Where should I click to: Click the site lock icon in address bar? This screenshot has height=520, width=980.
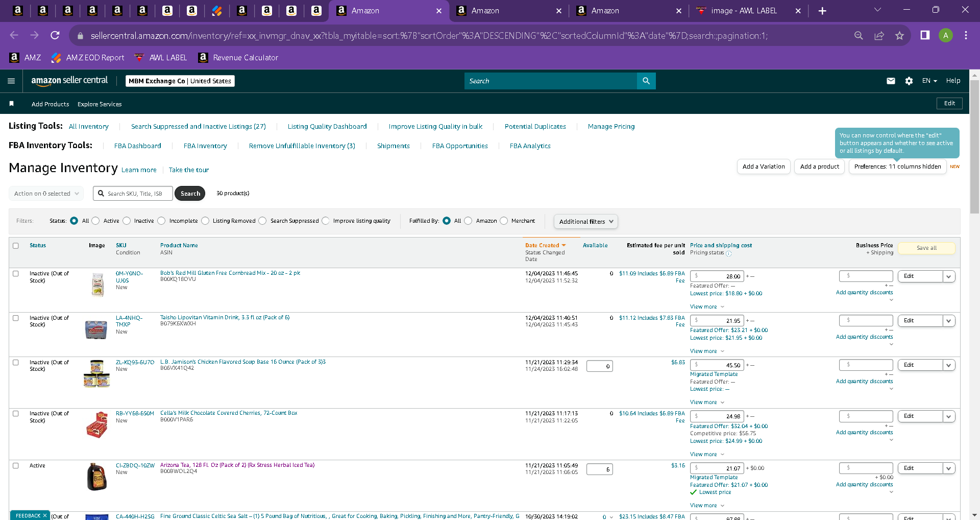80,36
